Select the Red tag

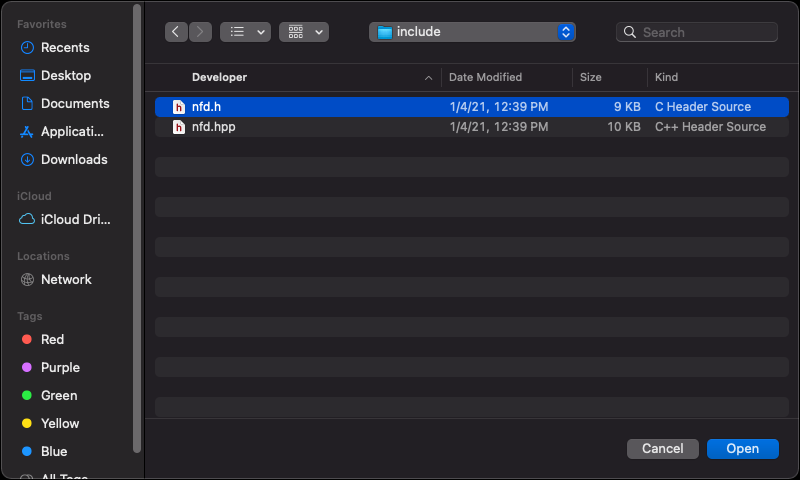52,339
